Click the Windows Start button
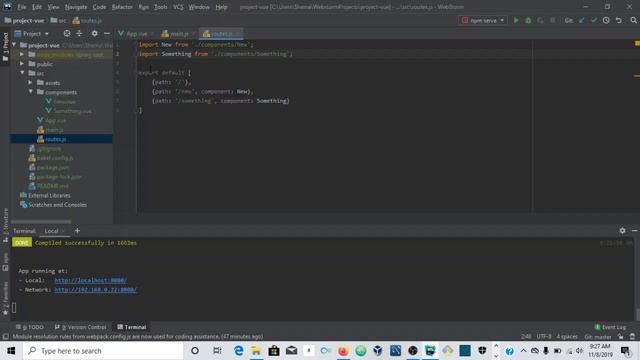The height and width of the screenshot is (360, 640). click(x=11, y=351)
